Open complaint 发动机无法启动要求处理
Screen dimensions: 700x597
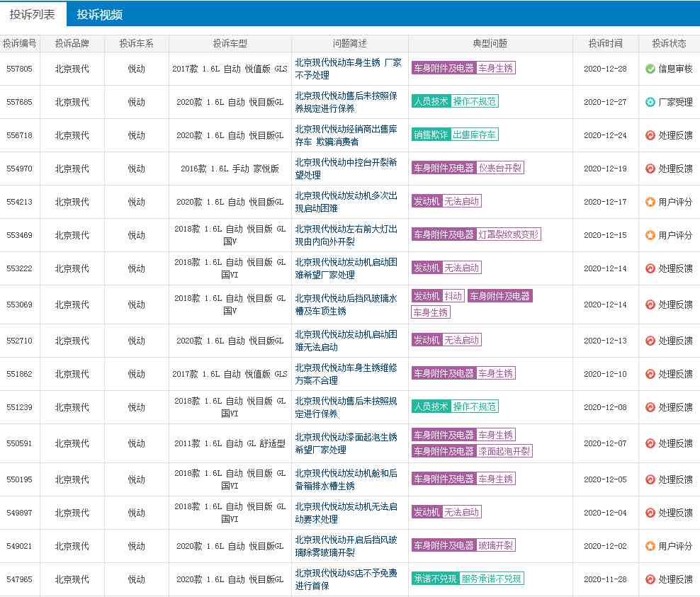click(346, 513)
